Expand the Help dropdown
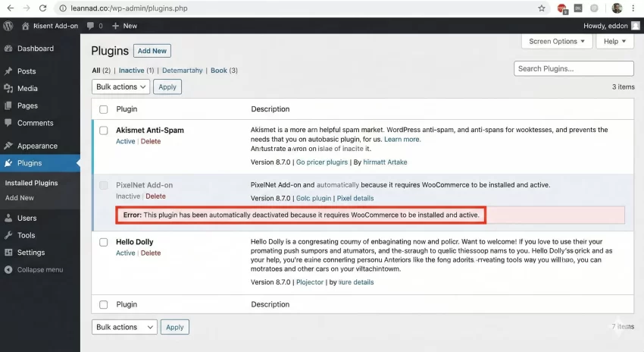Viewport: 644px width, 352px height. (615, 41)
